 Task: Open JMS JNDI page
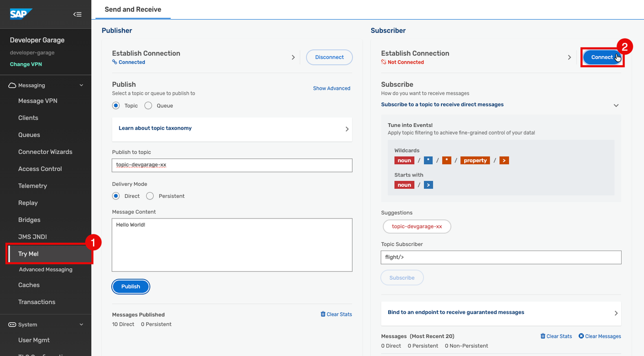pos(33,237)
